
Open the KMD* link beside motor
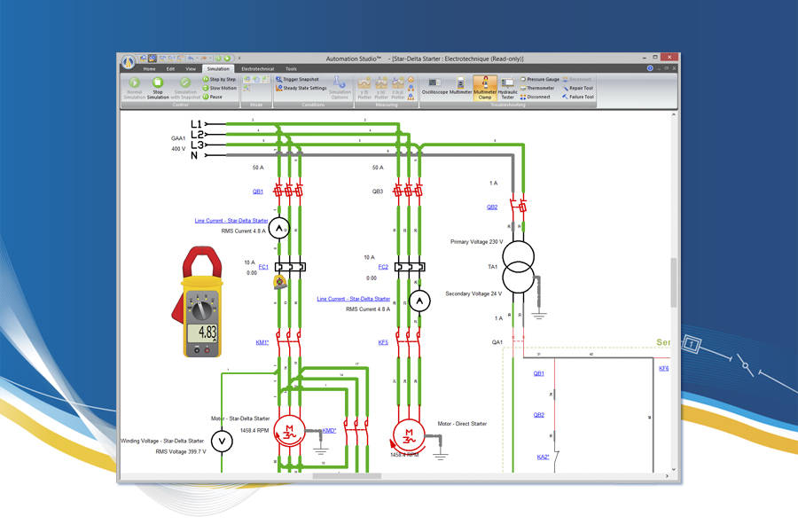click(x=329, y=430)
